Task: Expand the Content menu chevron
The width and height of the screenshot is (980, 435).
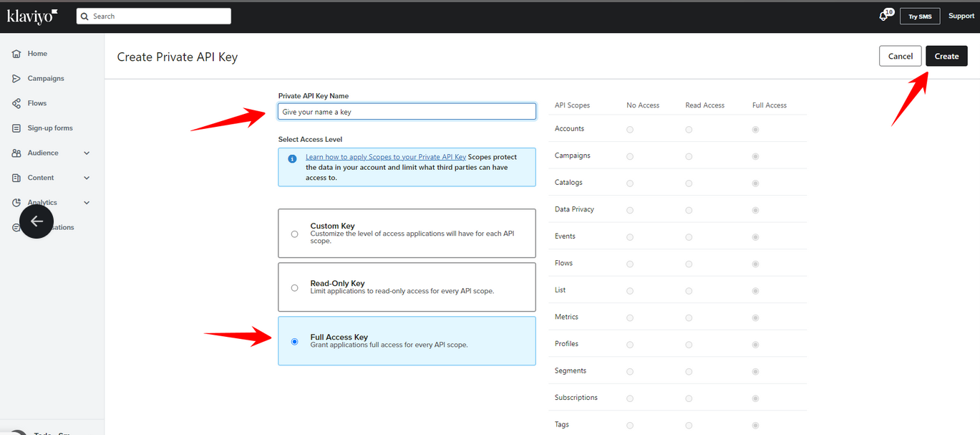Action: pos(87,178)
